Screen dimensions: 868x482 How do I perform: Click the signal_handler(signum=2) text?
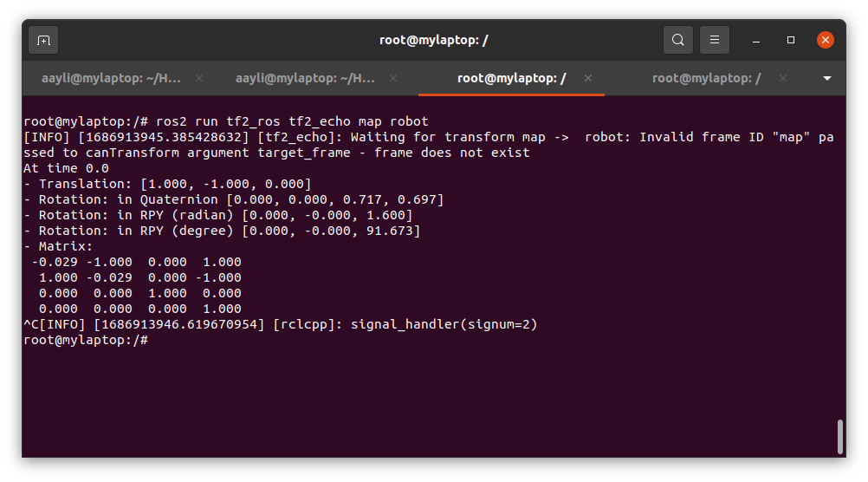[444, 324]
